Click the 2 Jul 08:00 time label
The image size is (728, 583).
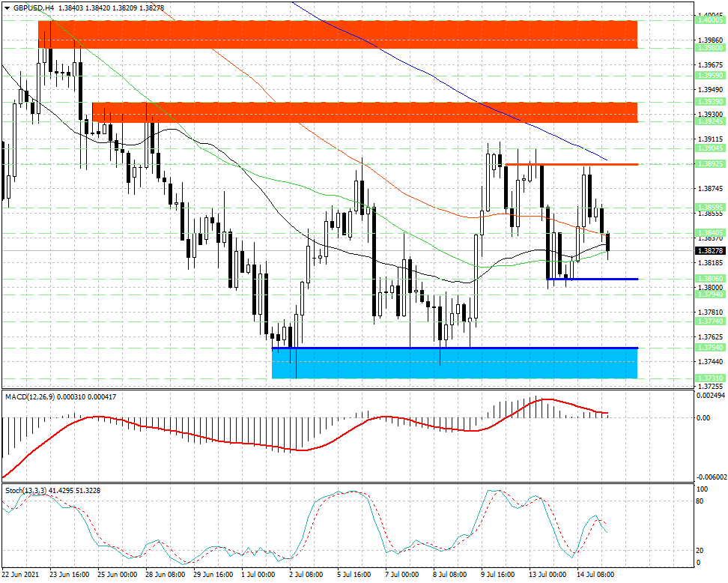tap(307, 575)
